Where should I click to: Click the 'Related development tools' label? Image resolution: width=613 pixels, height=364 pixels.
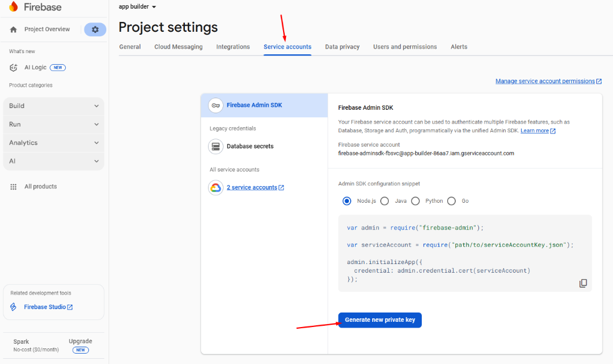(40, 294)
